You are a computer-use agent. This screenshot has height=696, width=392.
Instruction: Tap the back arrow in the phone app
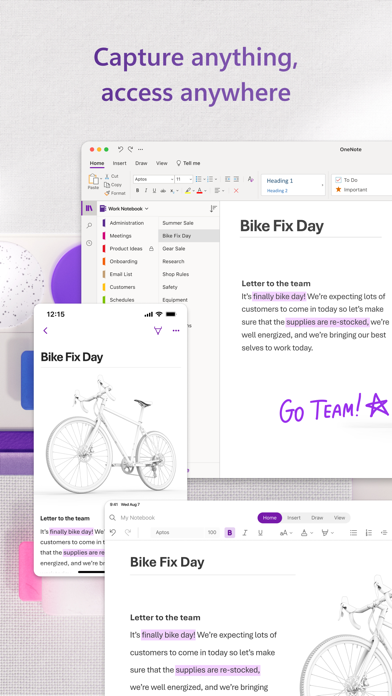(45, 330)
